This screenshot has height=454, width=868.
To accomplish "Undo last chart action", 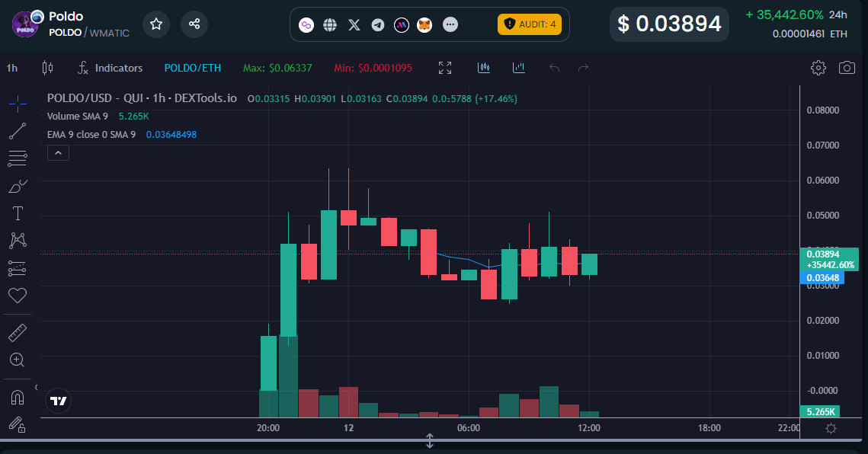I will 554,68.
